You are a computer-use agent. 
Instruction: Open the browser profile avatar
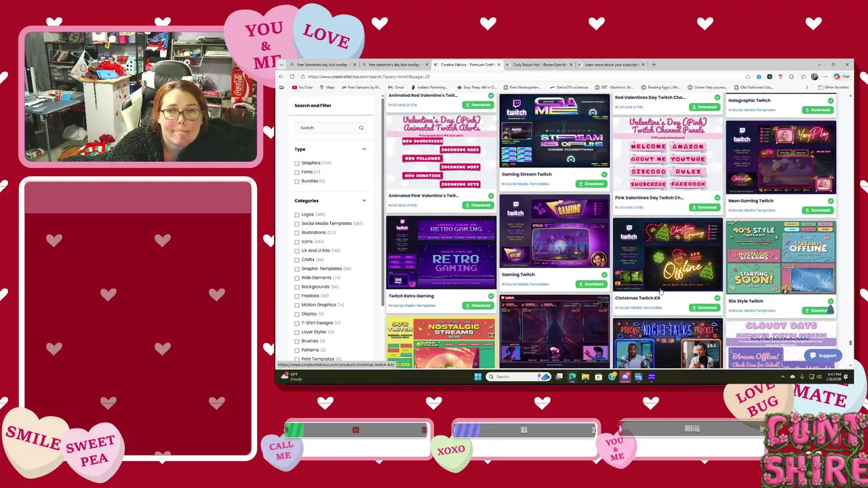814,77
